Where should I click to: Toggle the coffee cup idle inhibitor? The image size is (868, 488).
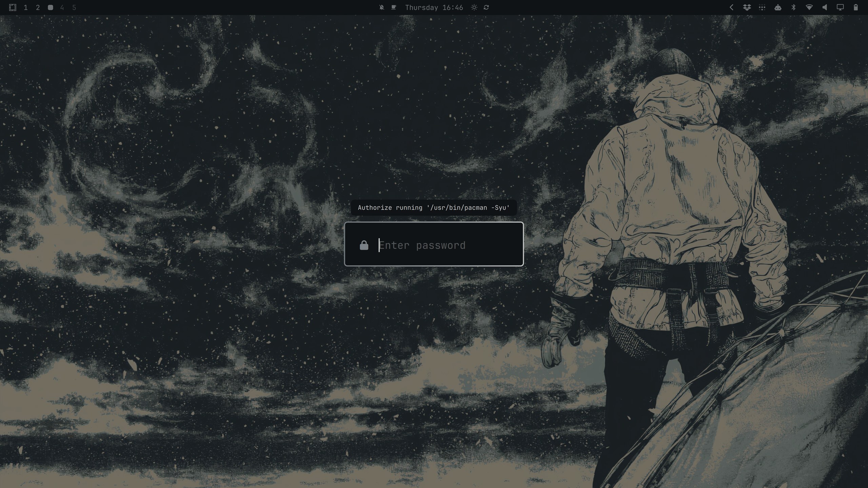click(394, 7)
